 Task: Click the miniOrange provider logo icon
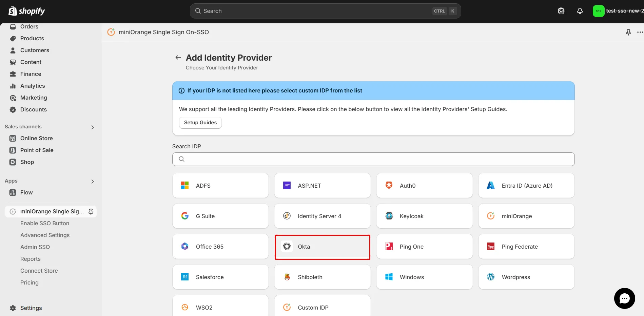[x=491, y=216]
